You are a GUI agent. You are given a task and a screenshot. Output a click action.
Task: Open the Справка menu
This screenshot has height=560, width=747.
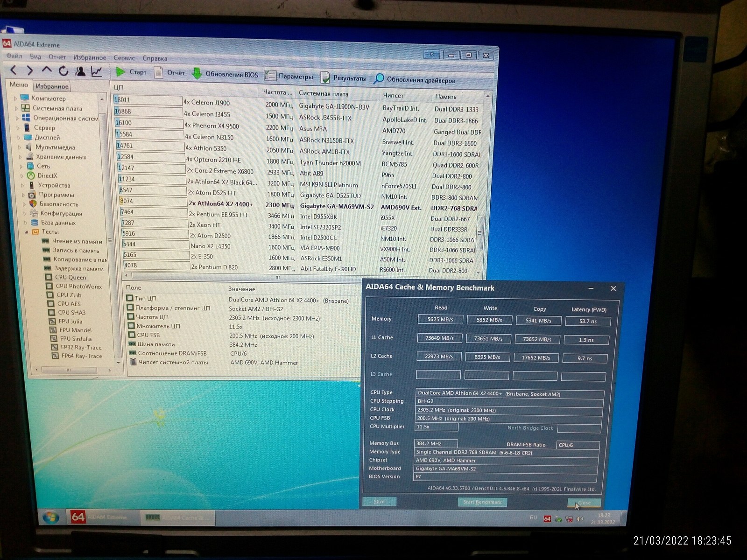click(155, 58)
